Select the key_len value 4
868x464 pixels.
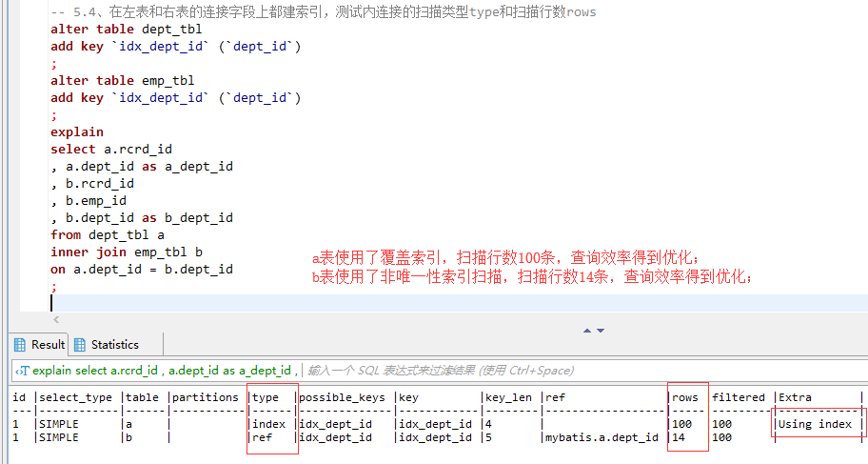488,424
